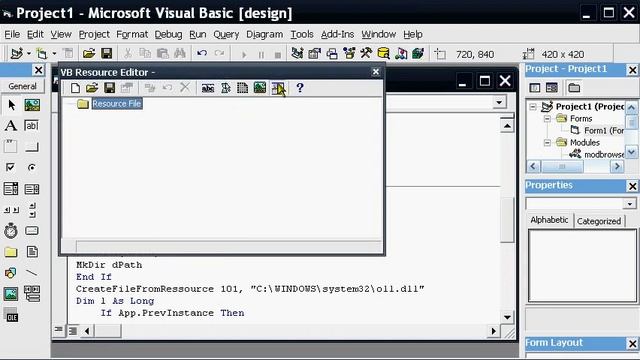This screenshot has height=360, width=640.
Task: Select the VScrollBar control tool
Action: pos(32,210)
